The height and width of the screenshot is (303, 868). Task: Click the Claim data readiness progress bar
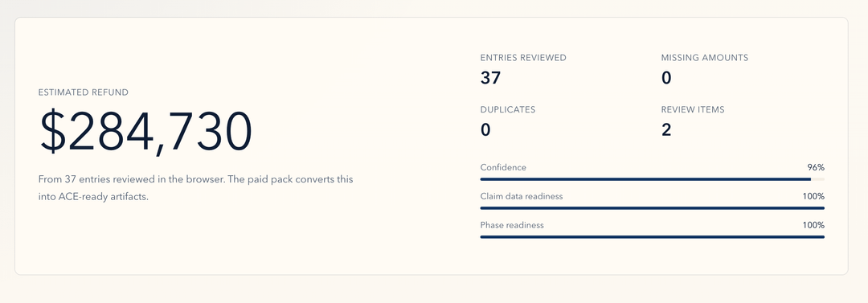[x=652, y=208]
